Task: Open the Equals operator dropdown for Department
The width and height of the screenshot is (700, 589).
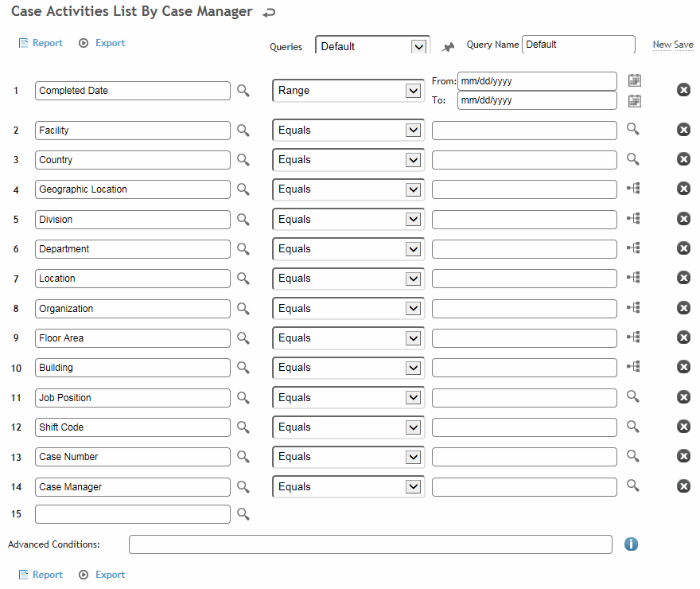Action: (x=348, y=248)
